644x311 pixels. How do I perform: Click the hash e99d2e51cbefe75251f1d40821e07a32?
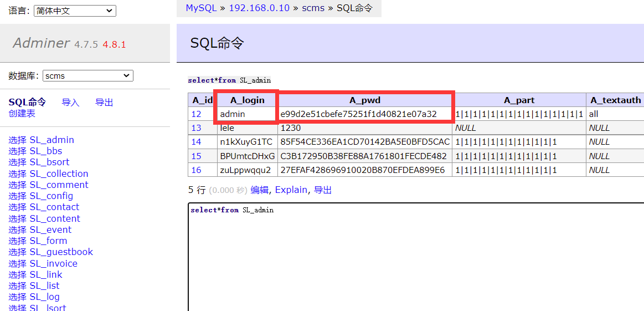pyautogui.click(x=359, y=114)
